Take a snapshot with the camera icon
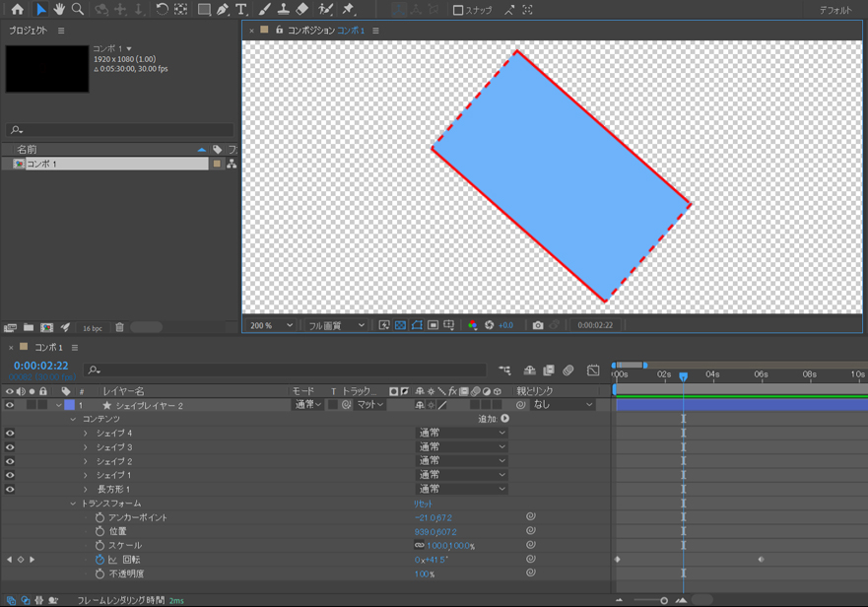This screenshot has width=868, height=607. click(x=538, y=325)
